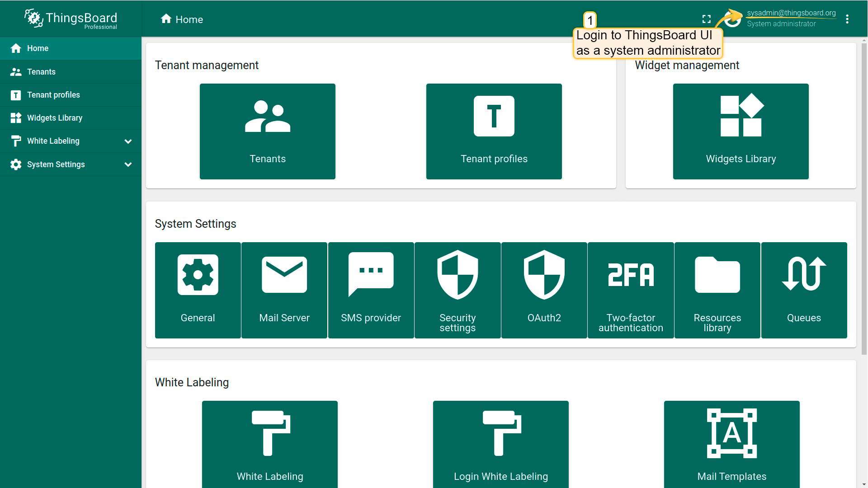
Task: Expand the White Labeling sidebar chevron
Action: 128,141
